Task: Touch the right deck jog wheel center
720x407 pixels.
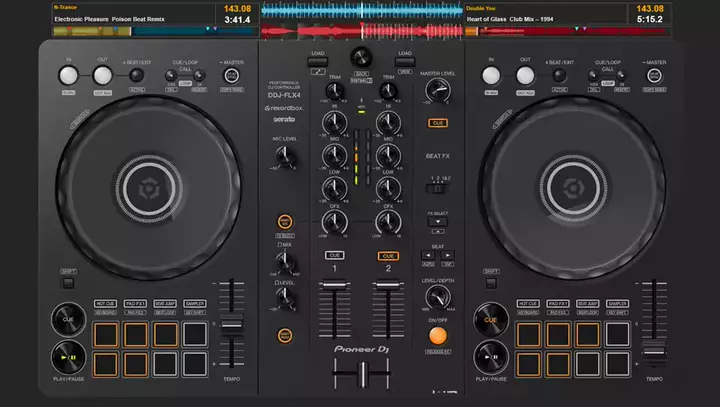Action: point(573,188)
